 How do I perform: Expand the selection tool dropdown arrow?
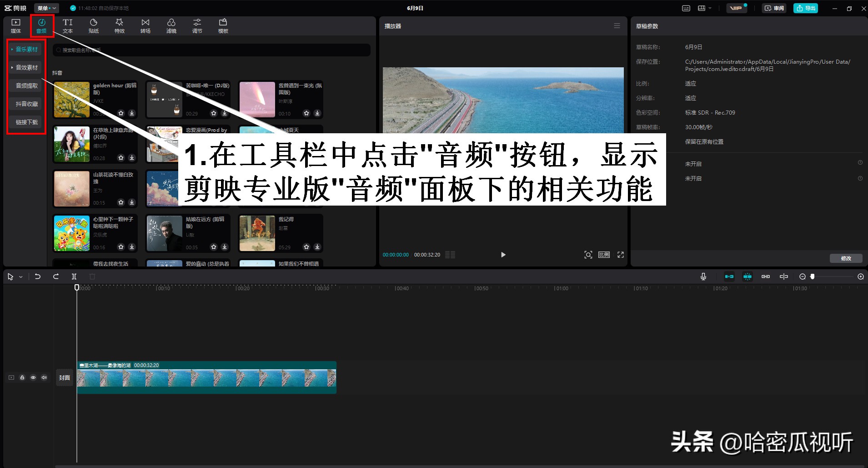pyautogui.click(x=20, y=277)
